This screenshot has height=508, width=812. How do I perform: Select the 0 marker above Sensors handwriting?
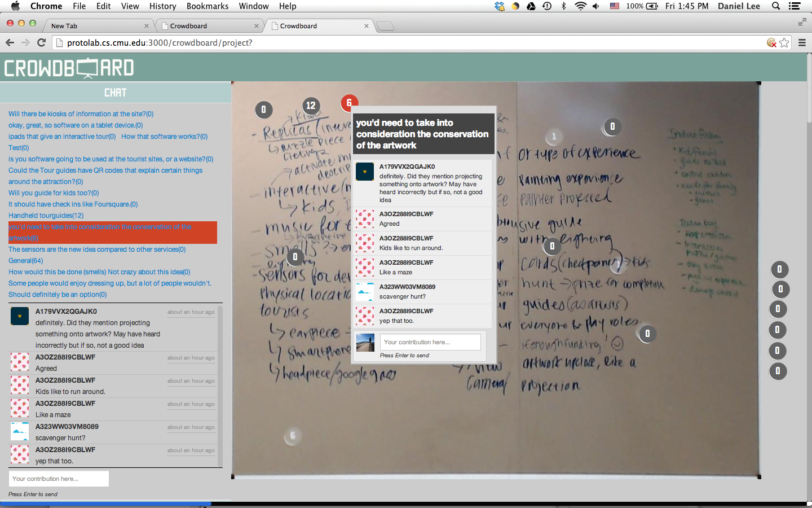pos(295,257)
